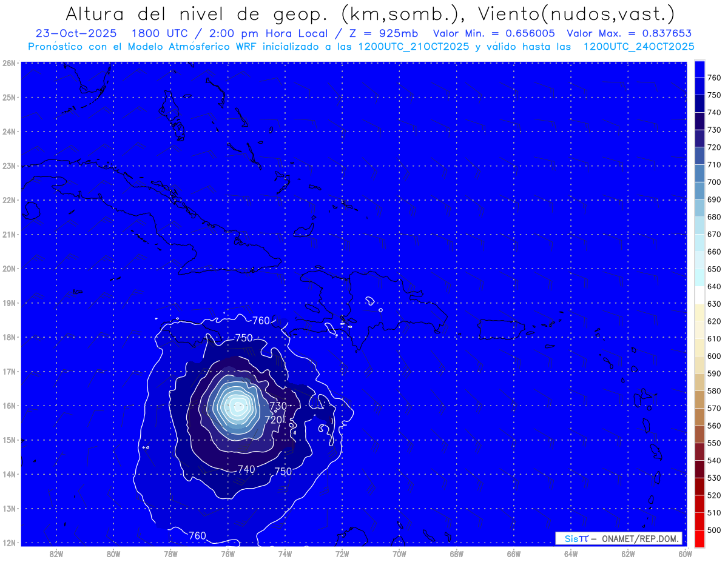Click the Sisπ logo in the map corner
Image resolution: width=728 pixels, height=562 pixels.
click(x=576, y=538)
